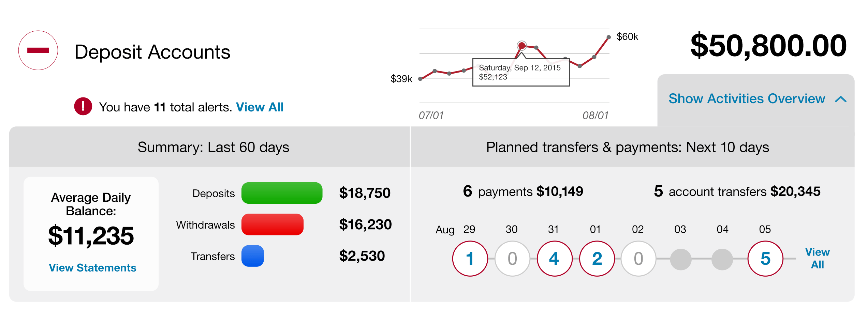
Task: Click the Aug 29 circle showing 1
Action: (470, 259)
